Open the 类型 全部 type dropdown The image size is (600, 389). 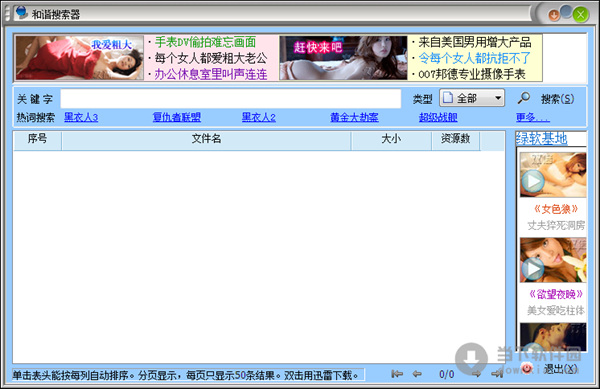472,98
